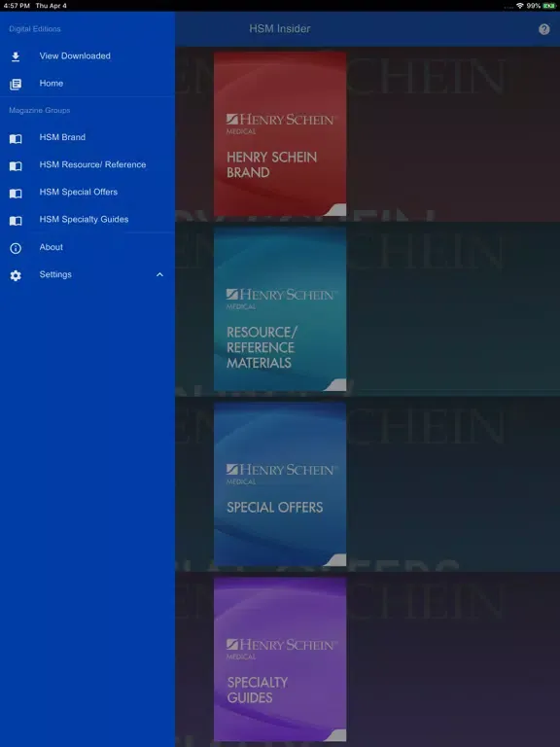The width and height of the screenshot is (560, 747).
Task: Open View Downloaded menu entry
Action: (x=87, y=56)
